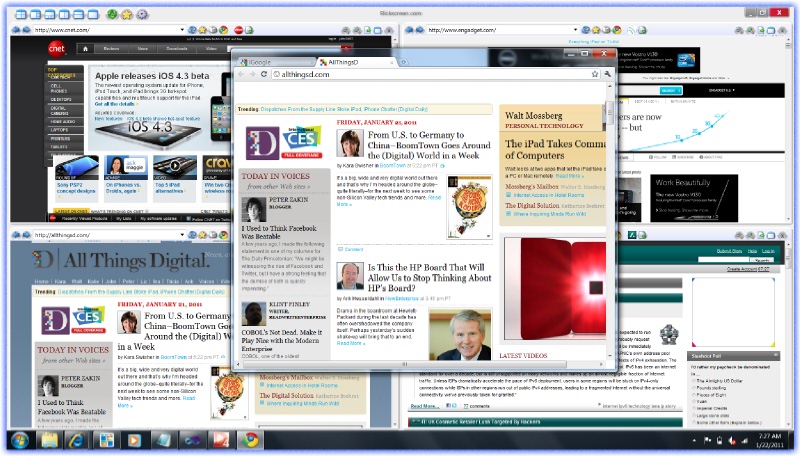This screenshot has height=456, width=801.
Task: Go forward in the cnet pane
Action: click(x=26, y=30)
